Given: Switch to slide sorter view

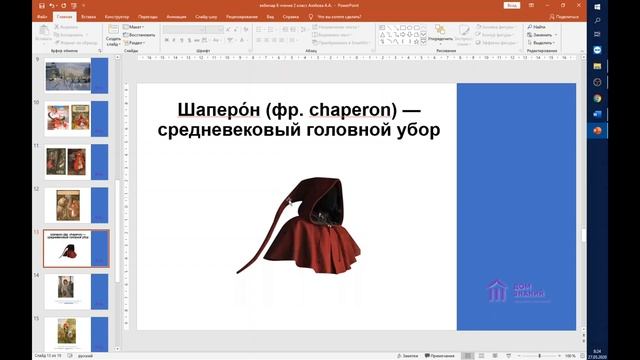Looking at the screenshot, I should (482, 356).
